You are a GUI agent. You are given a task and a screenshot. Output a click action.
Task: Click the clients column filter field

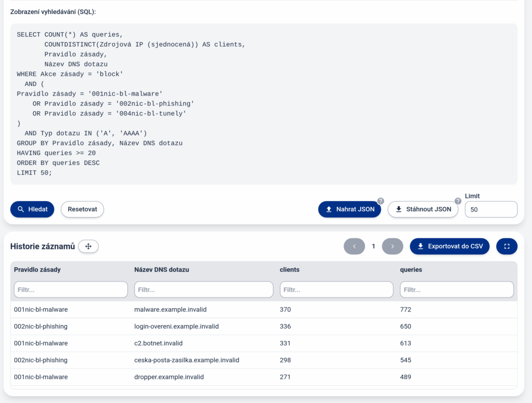(x=337, y=290)
